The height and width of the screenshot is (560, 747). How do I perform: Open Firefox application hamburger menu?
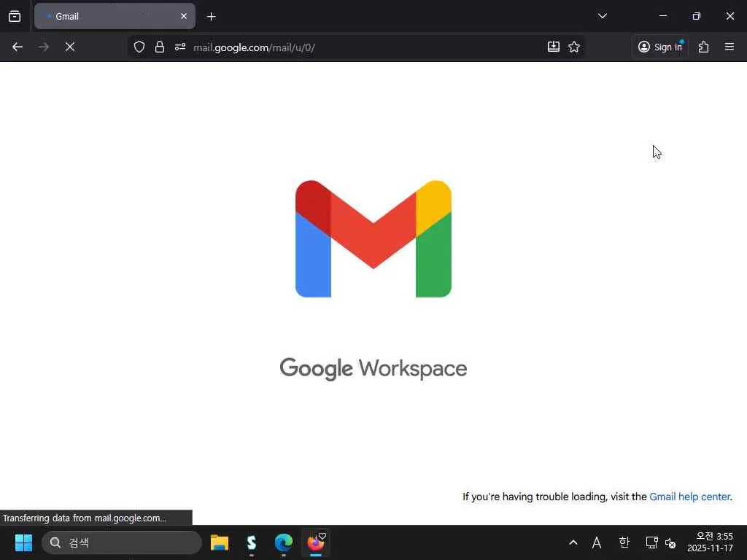pyautogui.click(x=729, y=47)
